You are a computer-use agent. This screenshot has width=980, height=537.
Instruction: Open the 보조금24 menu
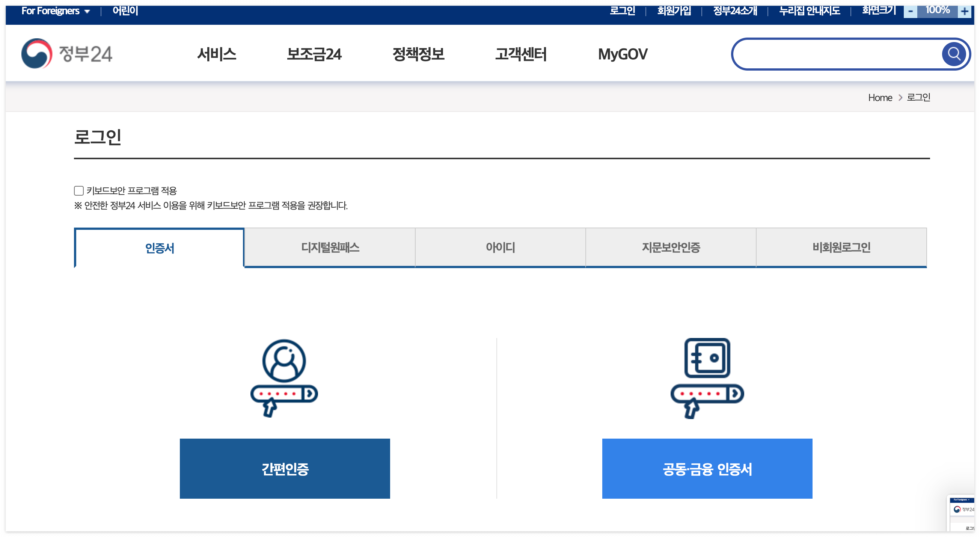pyautogui.click(x=314, y=54)
